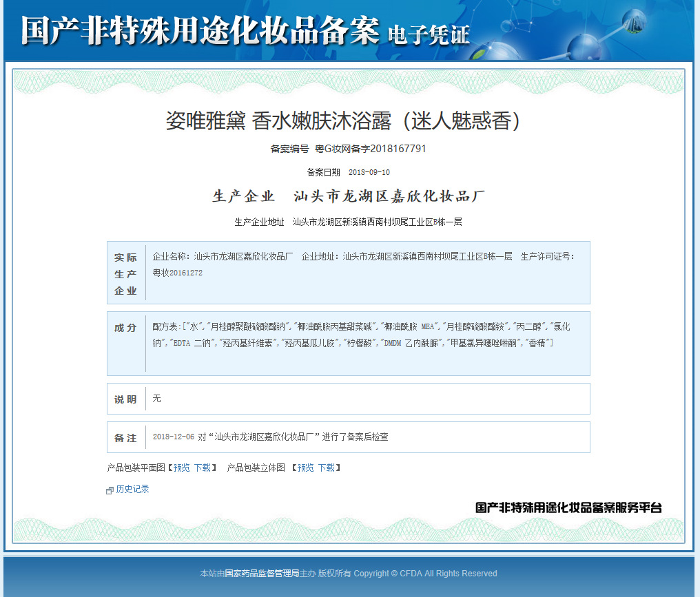Click the Copyright CFDA All Rights Reserved text

point(426,574)
